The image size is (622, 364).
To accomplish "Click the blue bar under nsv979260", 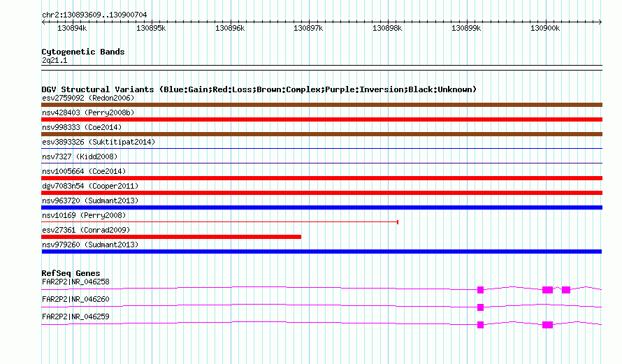I will [x=321, y=252].
